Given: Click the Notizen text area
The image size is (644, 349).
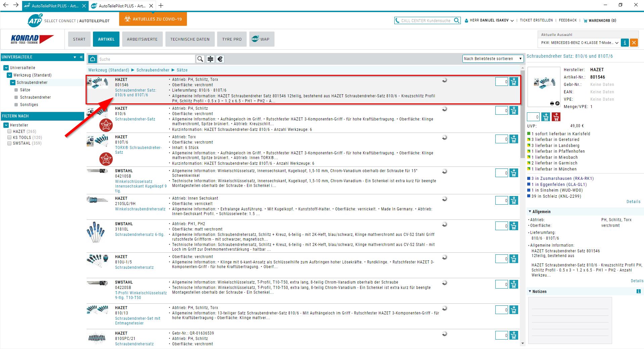Looking at the screenshot, I should 570,320.
